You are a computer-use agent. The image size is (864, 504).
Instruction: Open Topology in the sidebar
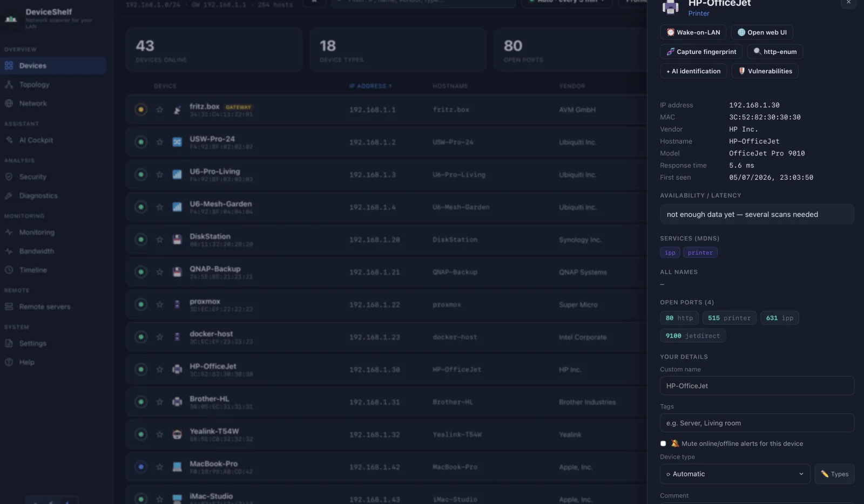(53, 85)
